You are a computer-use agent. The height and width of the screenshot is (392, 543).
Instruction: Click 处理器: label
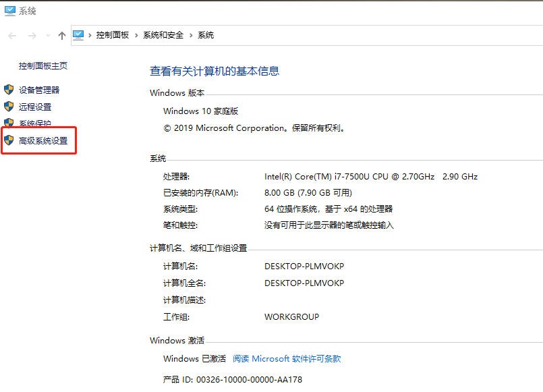coord(176,177)
